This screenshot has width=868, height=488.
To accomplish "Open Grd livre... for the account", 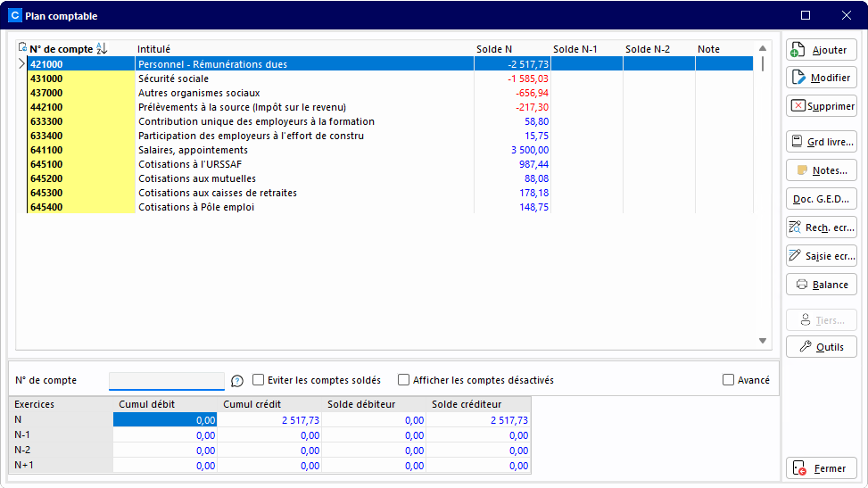I will pos(822,142).
